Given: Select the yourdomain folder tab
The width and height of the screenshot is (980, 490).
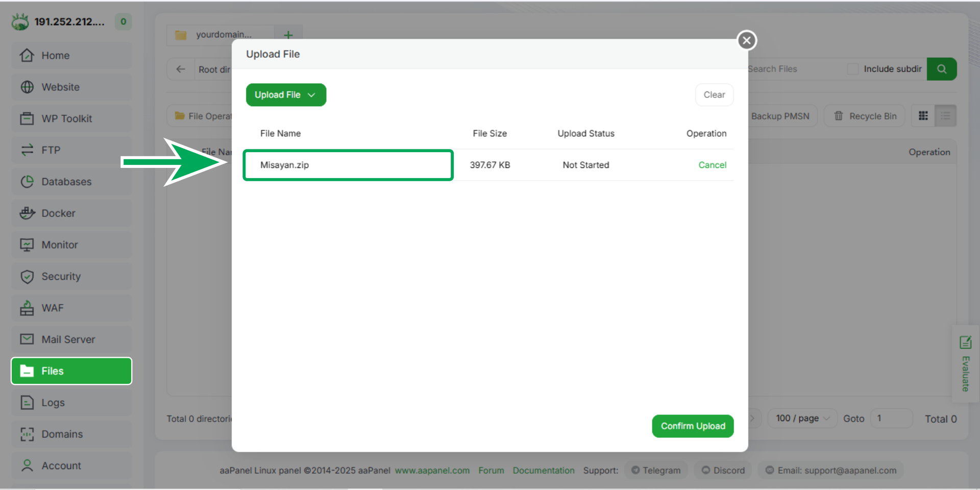Looking at the screenshot, I should [x=220, y=35].
